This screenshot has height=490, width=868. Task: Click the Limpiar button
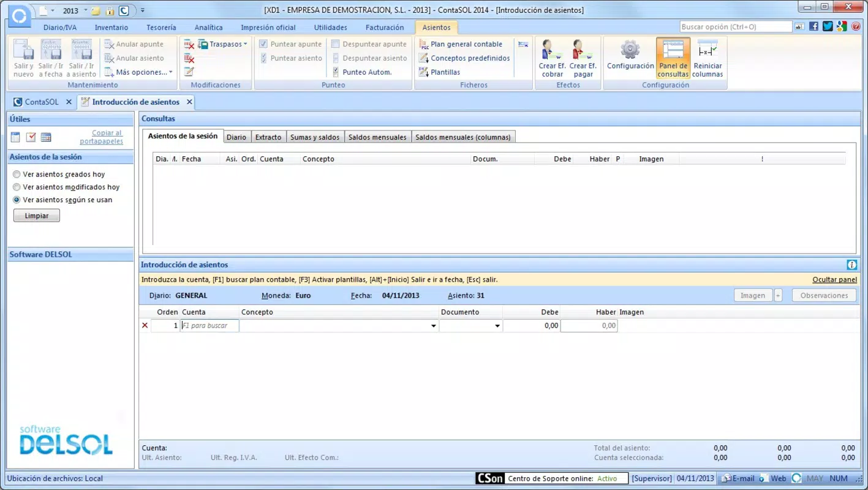37,216
